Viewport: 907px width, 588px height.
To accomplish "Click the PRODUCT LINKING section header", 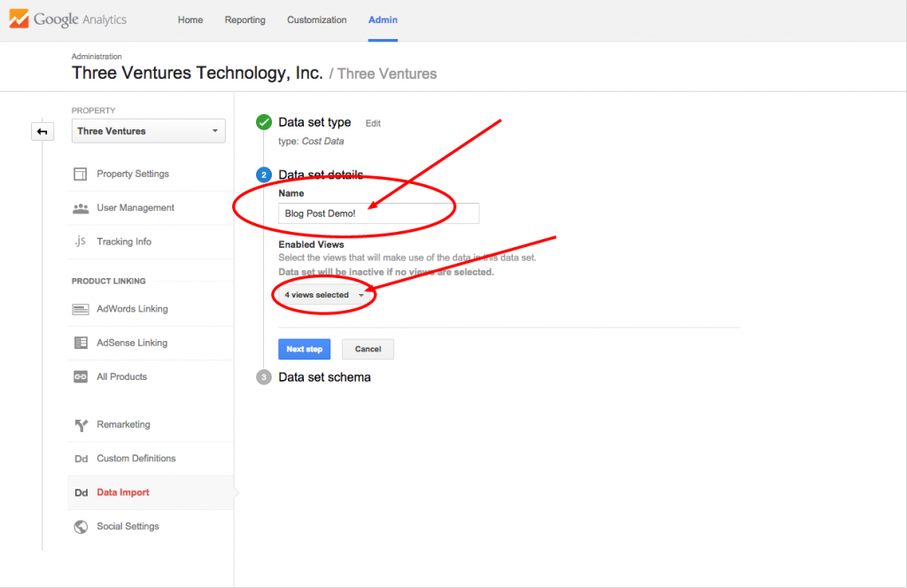I will 109,281.
